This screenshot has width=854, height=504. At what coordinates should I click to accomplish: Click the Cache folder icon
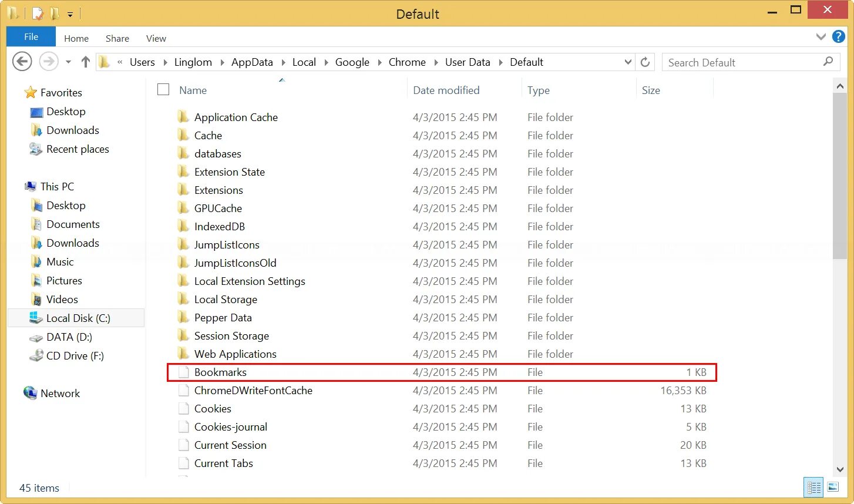pyautogui.click(x=183, y=135)
